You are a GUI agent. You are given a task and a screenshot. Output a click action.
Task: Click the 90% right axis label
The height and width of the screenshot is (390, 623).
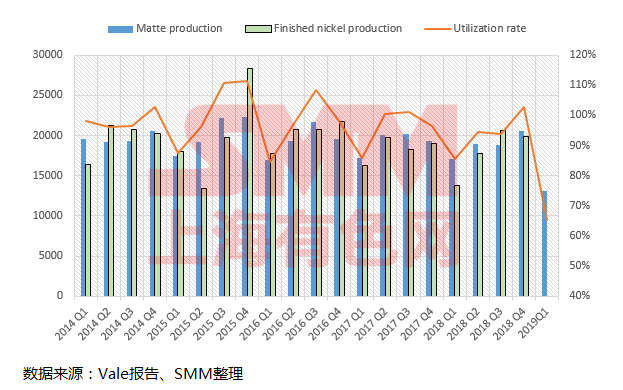[x=580, y=145]
